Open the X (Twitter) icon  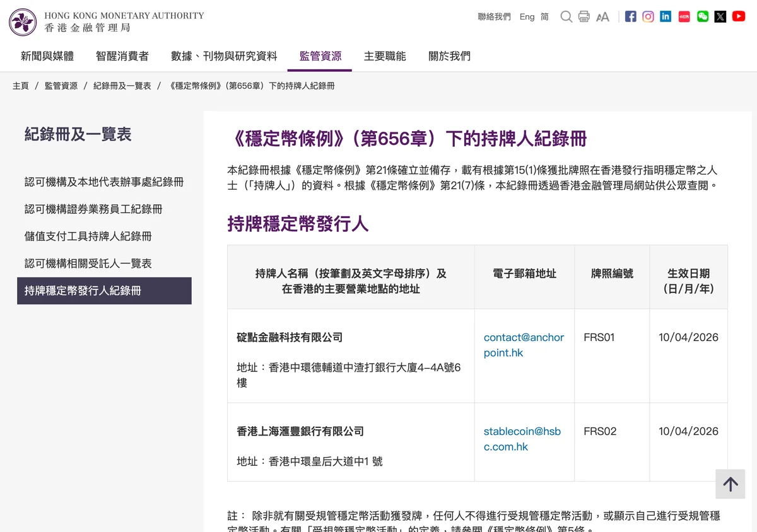tap(720, 17)
